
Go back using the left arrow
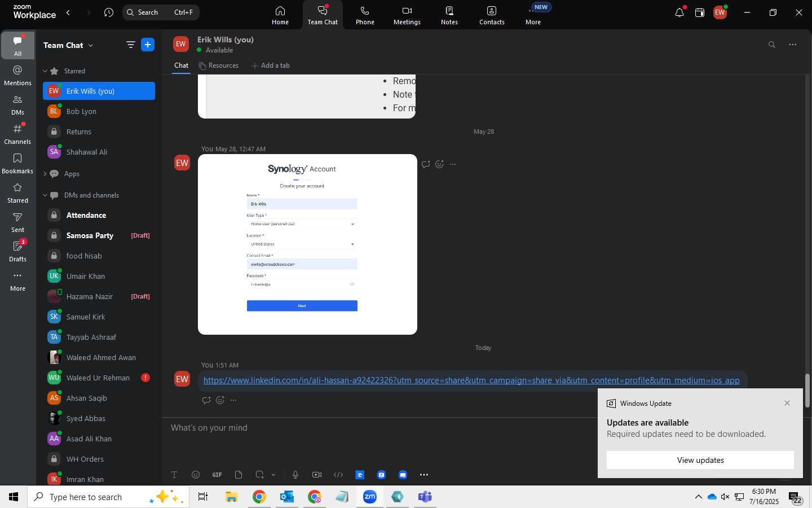click(68, 12)
